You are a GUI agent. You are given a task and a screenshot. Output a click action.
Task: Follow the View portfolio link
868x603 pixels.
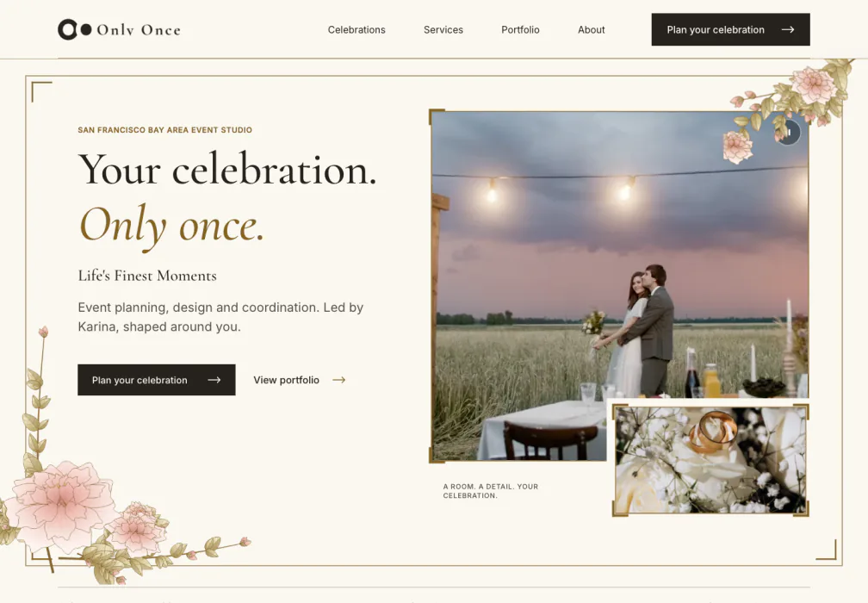point(300,380)
